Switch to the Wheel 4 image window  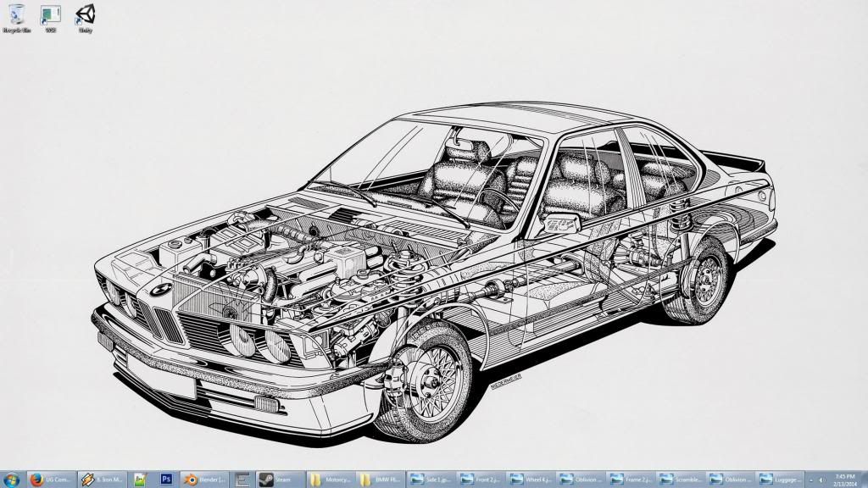(x=531, y=480)
